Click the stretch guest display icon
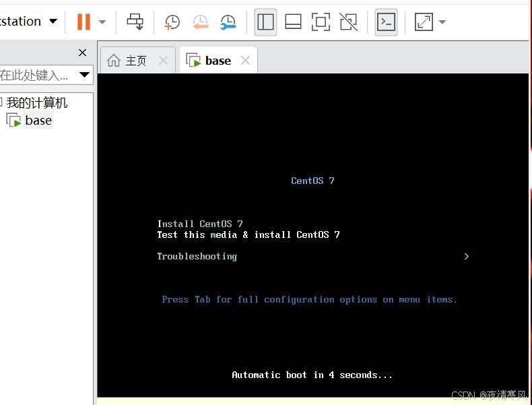Image resolution: width=532 pixels, height=405 pixels. tap(424, 22)
